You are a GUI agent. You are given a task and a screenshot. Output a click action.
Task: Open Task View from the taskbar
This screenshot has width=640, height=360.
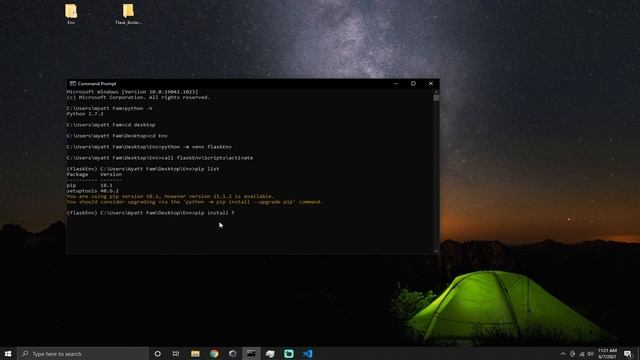pyautogui.click(x=176, y=353)
